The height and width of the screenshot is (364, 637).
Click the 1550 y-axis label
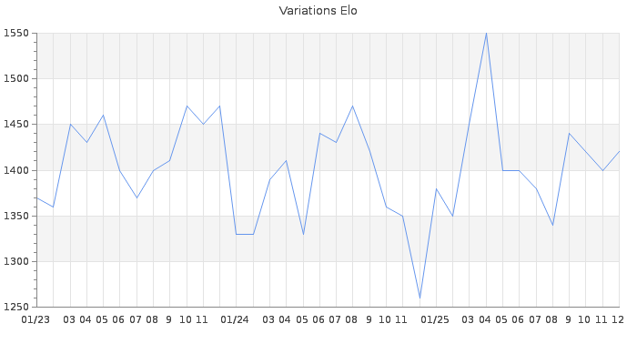point(15,34)
